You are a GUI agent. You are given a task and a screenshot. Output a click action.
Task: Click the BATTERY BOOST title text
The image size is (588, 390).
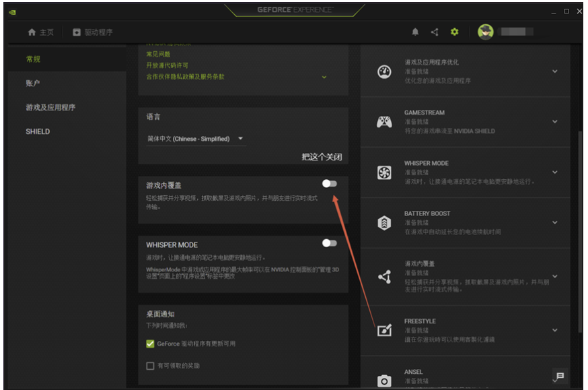pyautogui.click(x=427, y=214)
